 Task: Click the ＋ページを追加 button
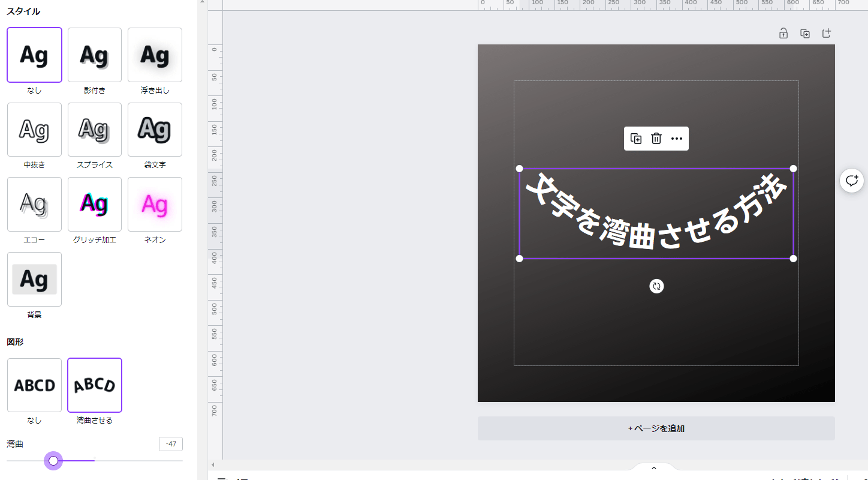pos(656,428)
